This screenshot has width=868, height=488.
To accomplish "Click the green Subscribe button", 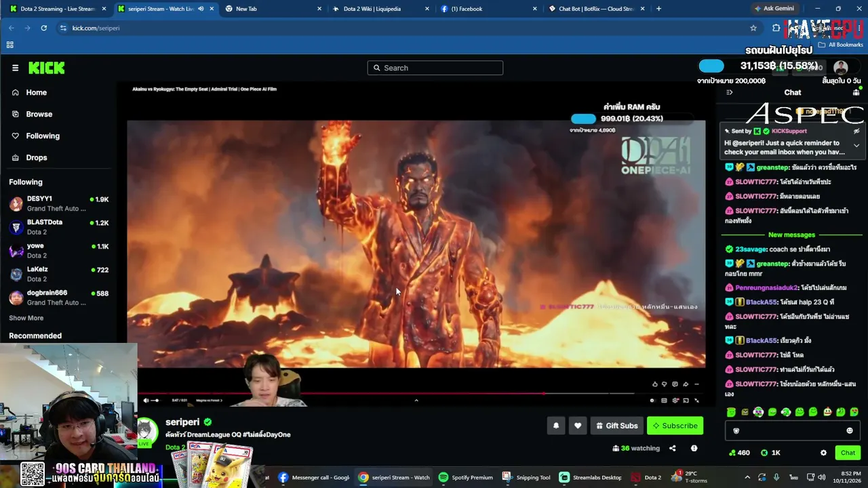I will [x=675, y=426].
